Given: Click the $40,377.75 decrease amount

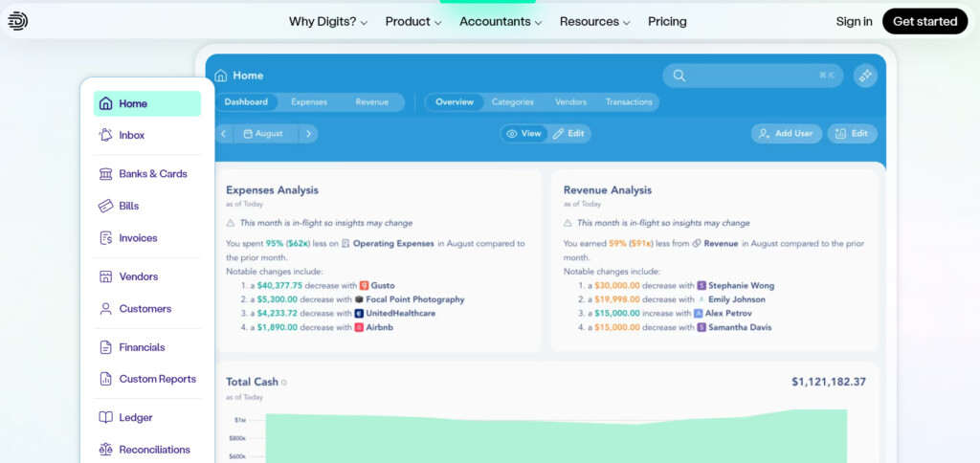Looking at the screenshot, I should 279,285.
